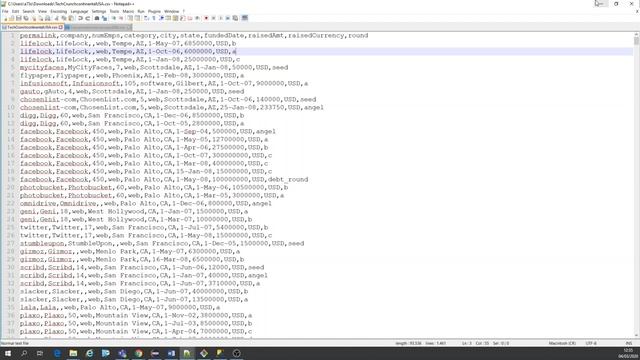Open the Plugins menu
640x360 pixels.
(x=154, y=11)
